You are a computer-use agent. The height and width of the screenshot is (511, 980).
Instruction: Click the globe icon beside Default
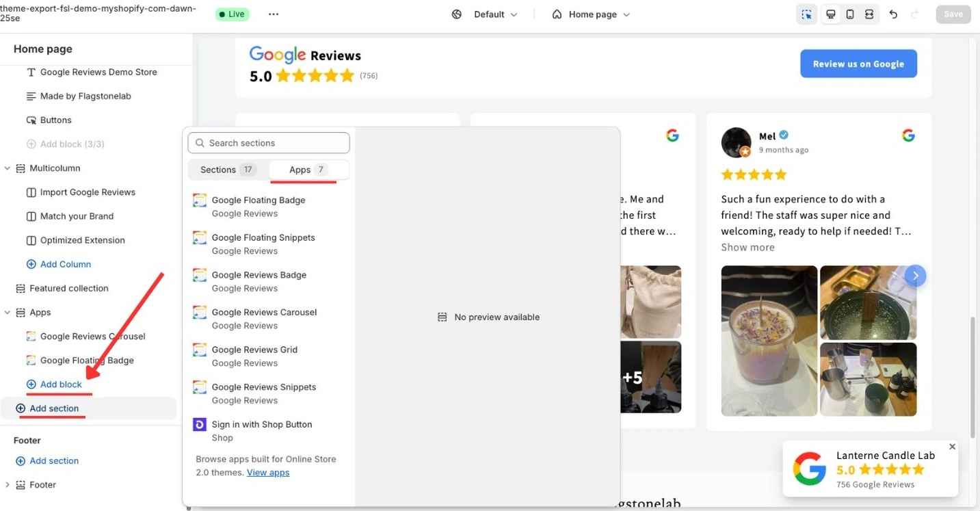457,14
